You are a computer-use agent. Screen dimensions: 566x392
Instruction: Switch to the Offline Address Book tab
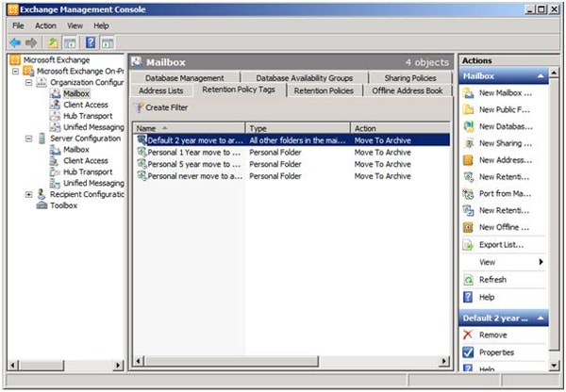(x=408, y=90)
